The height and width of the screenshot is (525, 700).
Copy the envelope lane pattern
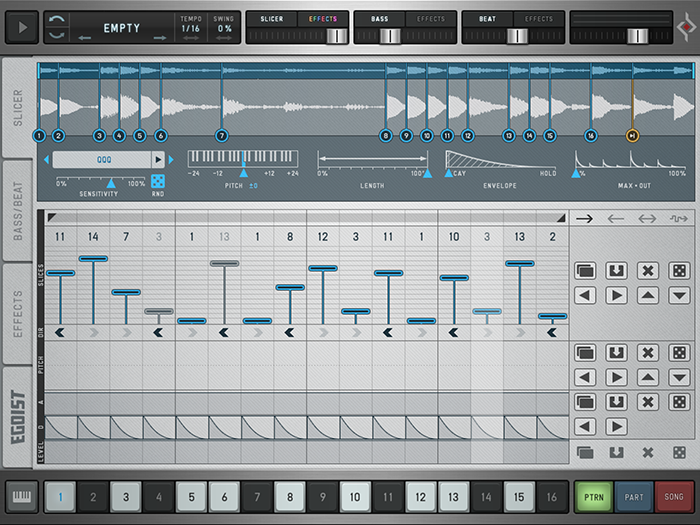click(x=585, y=402)
